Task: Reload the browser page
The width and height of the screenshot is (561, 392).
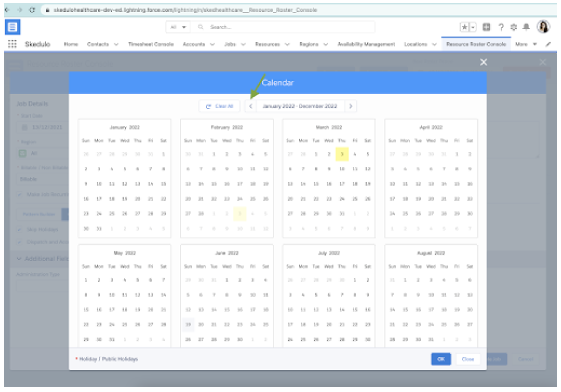Action: pos(32,10)
